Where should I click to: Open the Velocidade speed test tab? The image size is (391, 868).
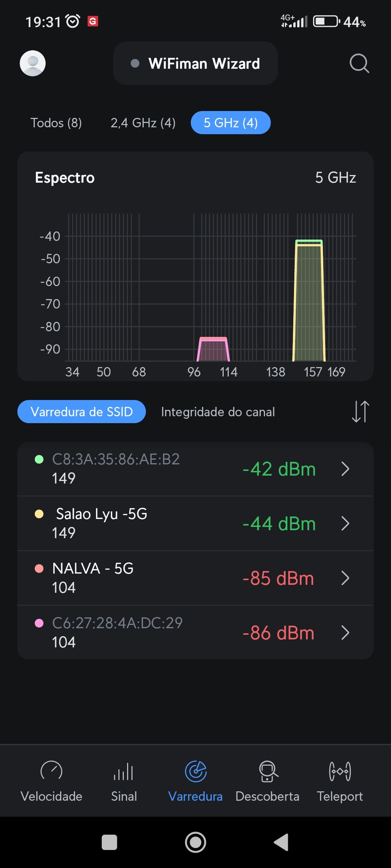point(51,781)
